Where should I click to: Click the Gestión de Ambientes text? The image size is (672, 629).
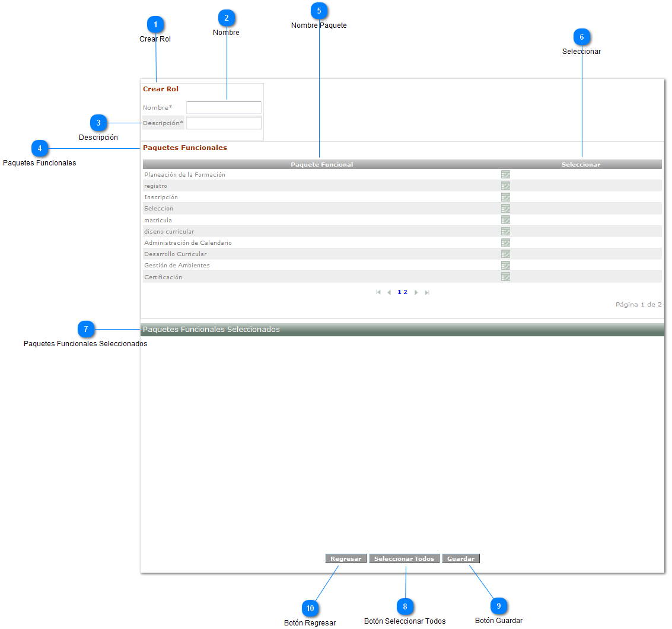click(177, 265)
